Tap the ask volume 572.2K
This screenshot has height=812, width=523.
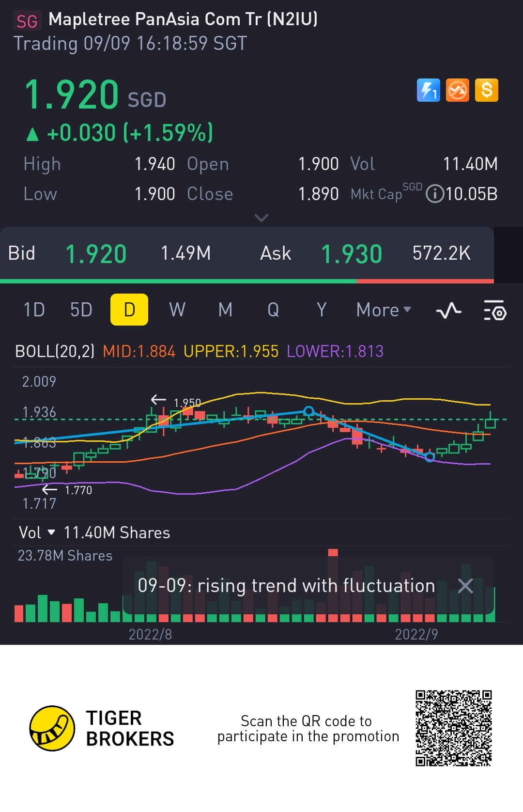[x=441, y=253]
